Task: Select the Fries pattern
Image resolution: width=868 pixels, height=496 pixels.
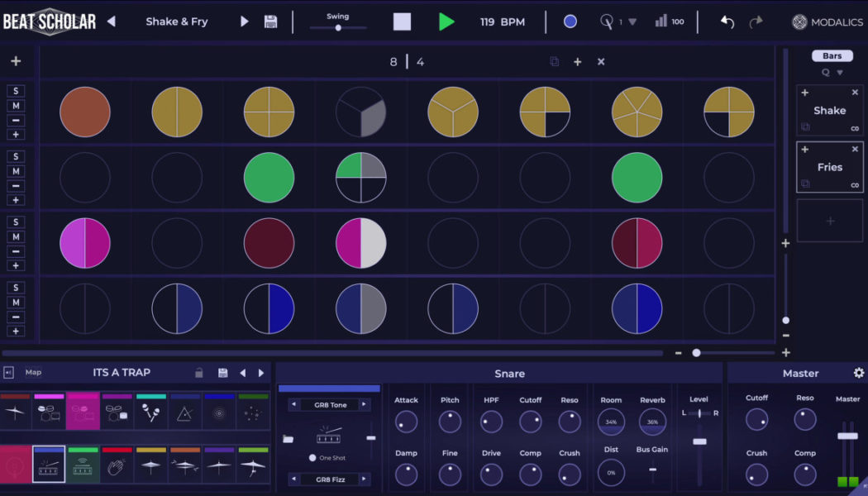Action: 829,167
